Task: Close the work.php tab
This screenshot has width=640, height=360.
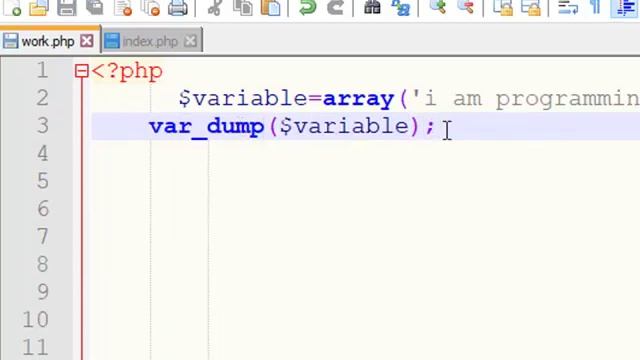Action: pyautogui.click(x=87, y=41)
